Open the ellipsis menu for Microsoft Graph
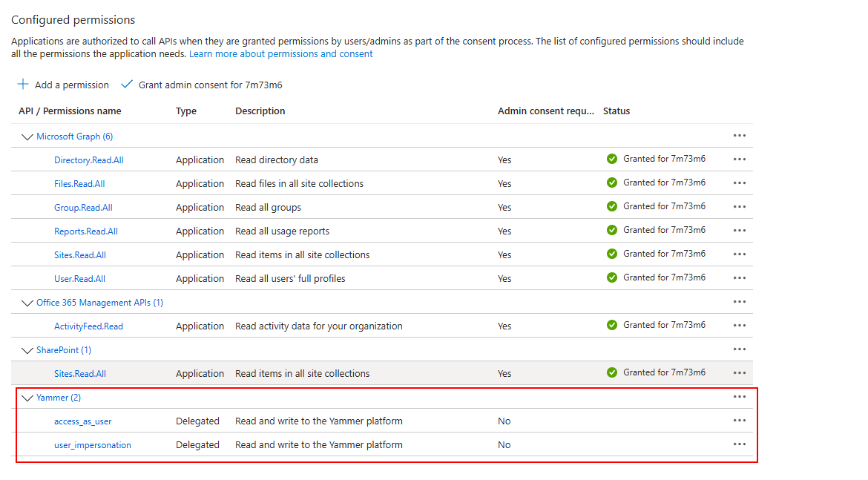 pos(739,136)
